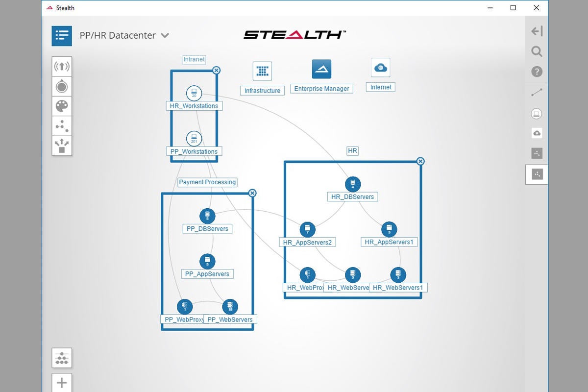Open the filter sliders button at bottom left
The height and width of the screenshot is (392, 588).
(62, 358)
